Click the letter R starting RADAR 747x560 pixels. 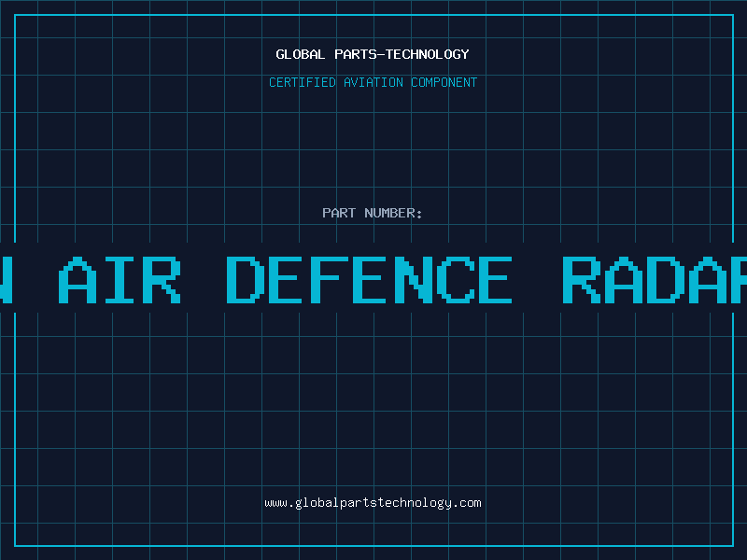click(x=583, y=280)
